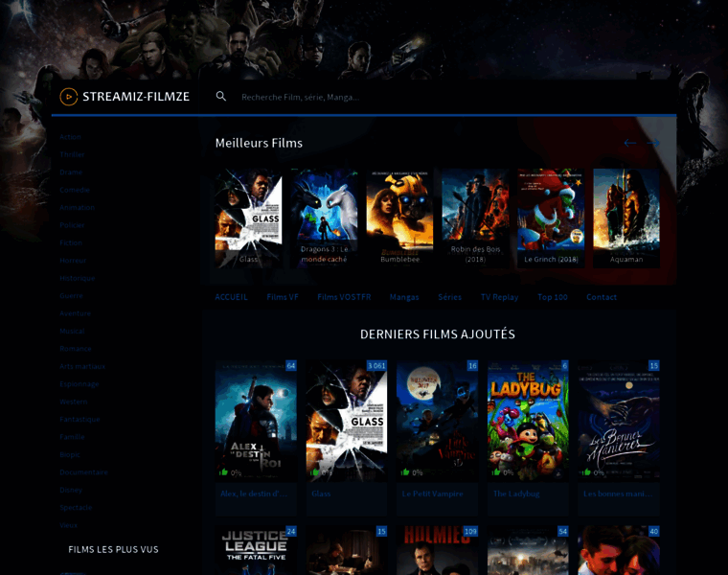The image size is (728, 575).
Task: Select the Animation genre in sidebar
Action: point(77,208)
